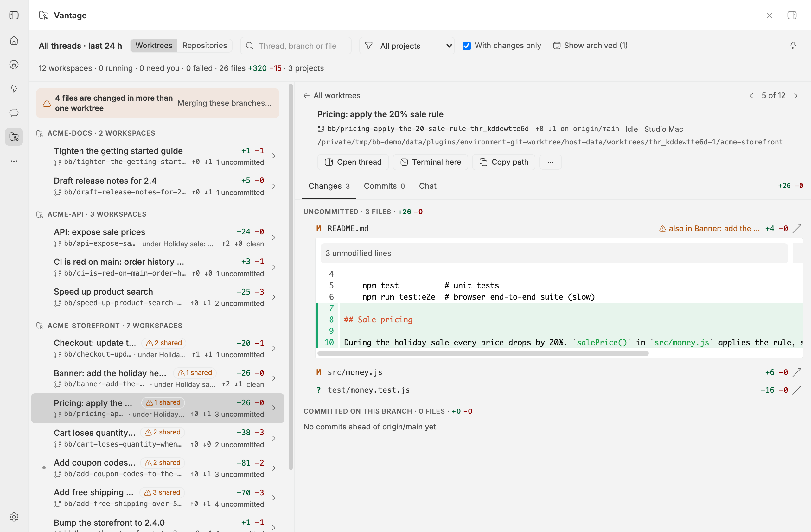
Task: Expand the 3 unmodified lines row
Action: click(x=554, y=253)
